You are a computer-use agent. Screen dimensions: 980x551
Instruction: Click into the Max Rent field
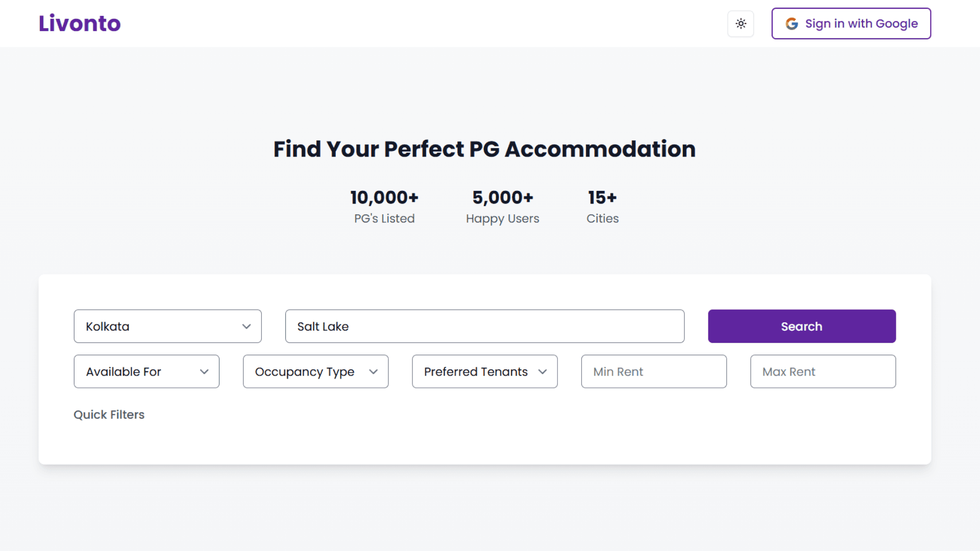tap(823, 371)
